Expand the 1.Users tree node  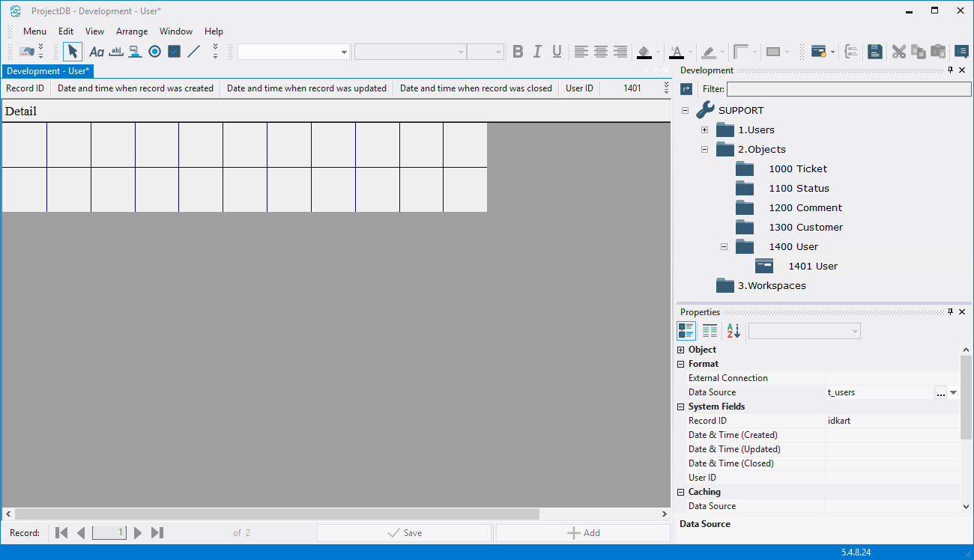[x=704, y=130]
